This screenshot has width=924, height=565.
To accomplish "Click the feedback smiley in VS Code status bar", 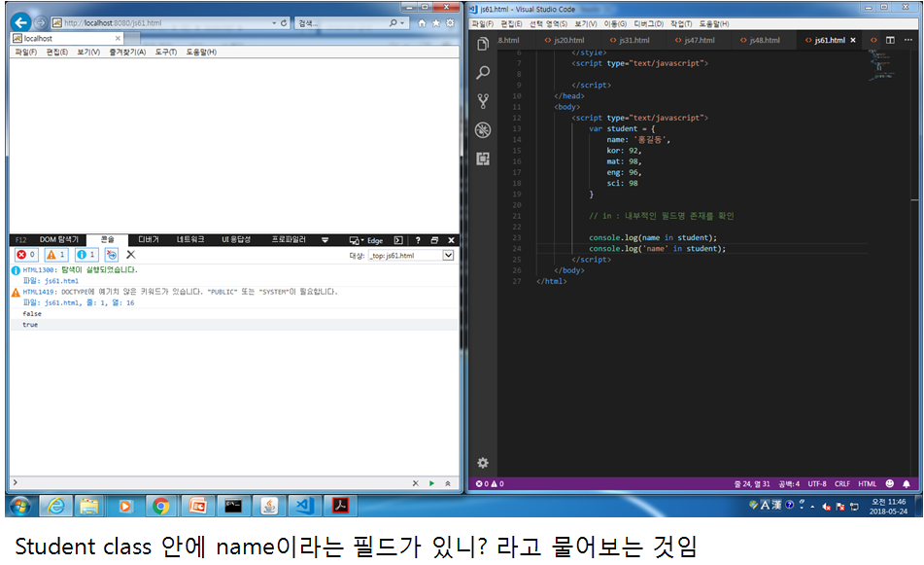I will pyautogui.click(x=889, y=483).
